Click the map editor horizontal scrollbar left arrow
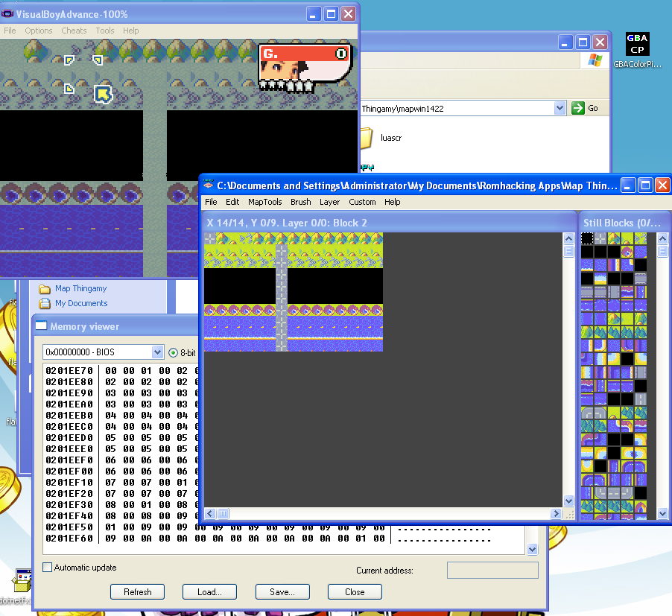 pos(210,513)
